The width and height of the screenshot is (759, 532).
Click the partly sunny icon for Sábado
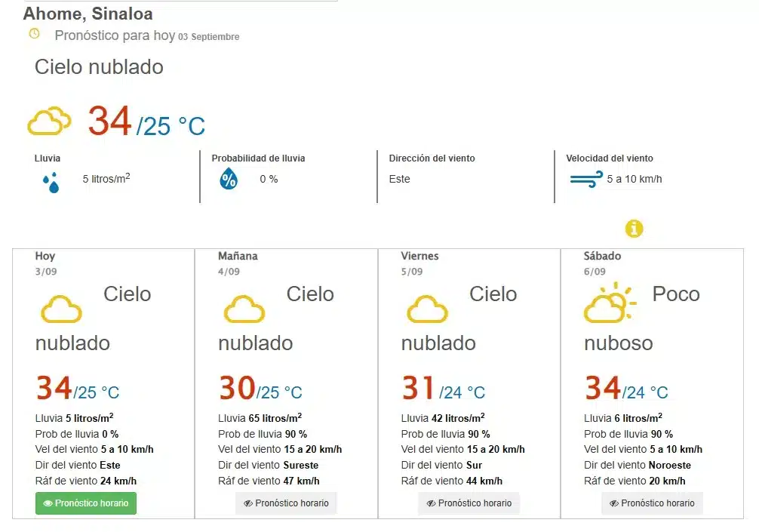coord(610,303)
